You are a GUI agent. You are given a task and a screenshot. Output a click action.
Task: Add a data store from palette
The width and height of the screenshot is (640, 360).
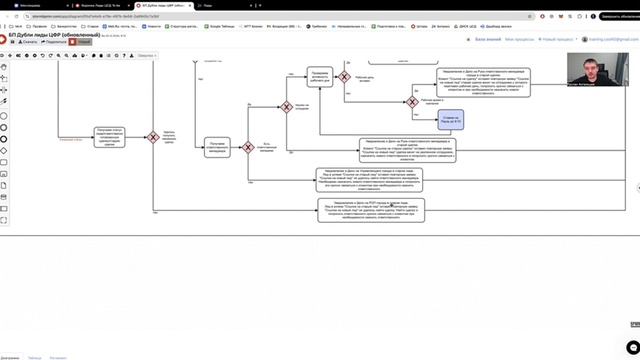pos(4,197)
